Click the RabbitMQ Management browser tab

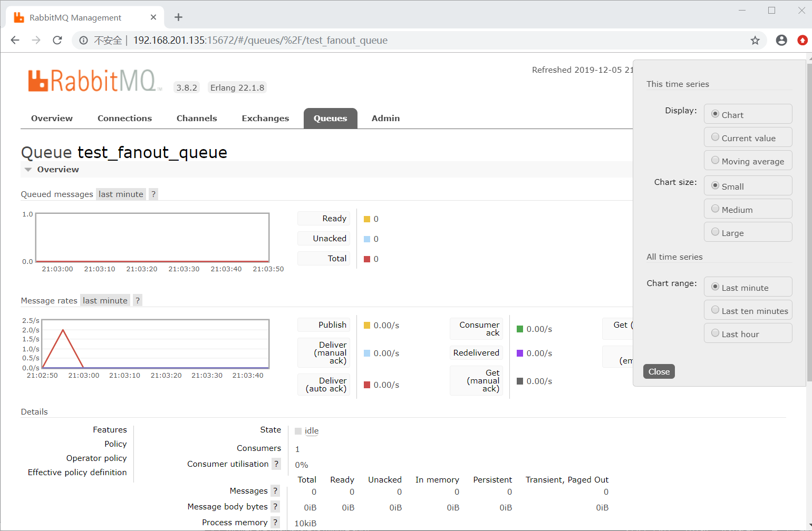point(84,17)
